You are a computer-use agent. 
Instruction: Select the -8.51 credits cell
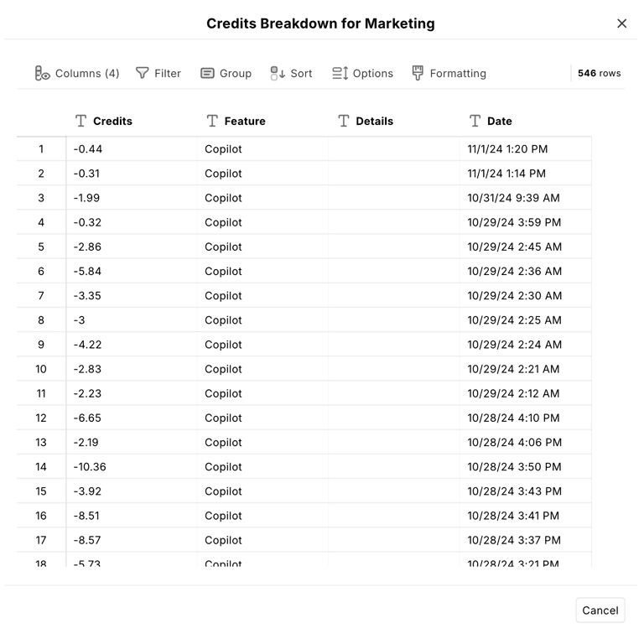[132, 516]
